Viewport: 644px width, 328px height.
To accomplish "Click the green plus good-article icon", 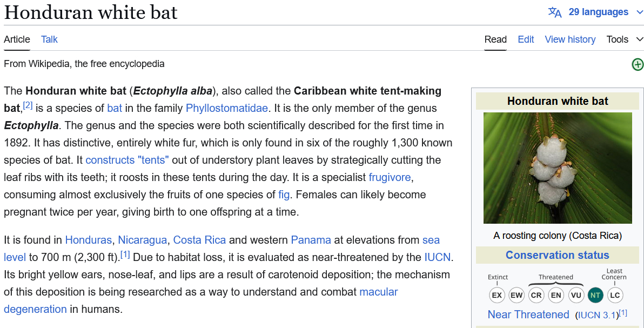I will pyautogui.click(x=638, y=64).
